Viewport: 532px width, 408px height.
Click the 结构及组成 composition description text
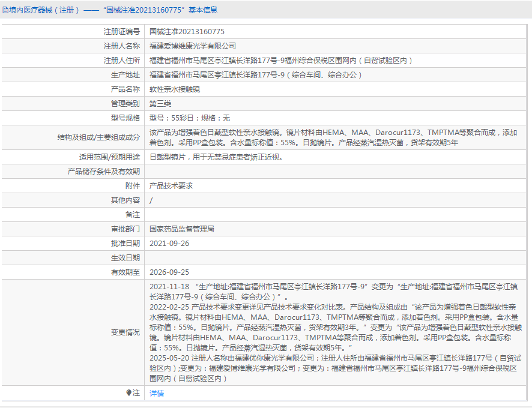333,137
